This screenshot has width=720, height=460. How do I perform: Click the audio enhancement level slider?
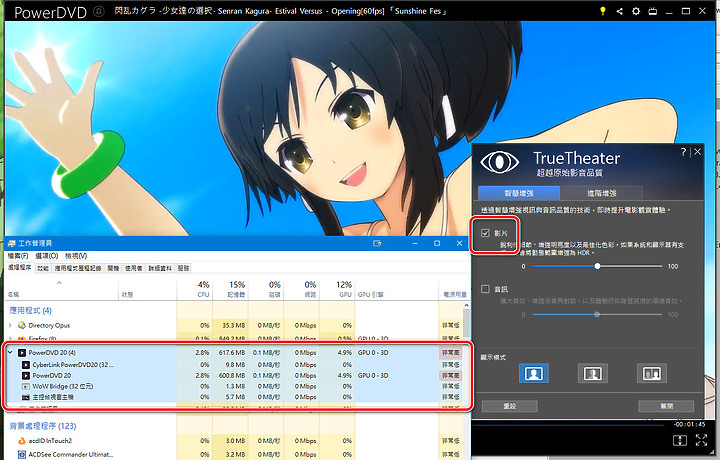[597, 314]
